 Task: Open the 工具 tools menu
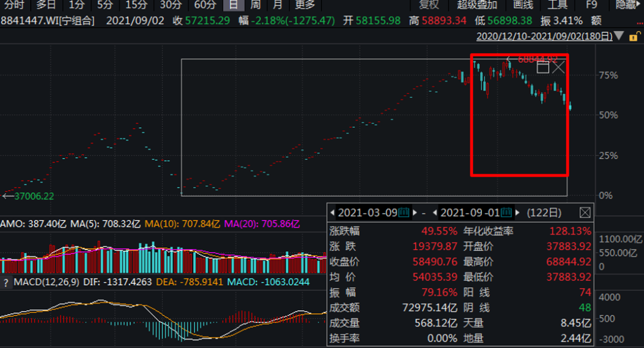[x=558, y=5]
